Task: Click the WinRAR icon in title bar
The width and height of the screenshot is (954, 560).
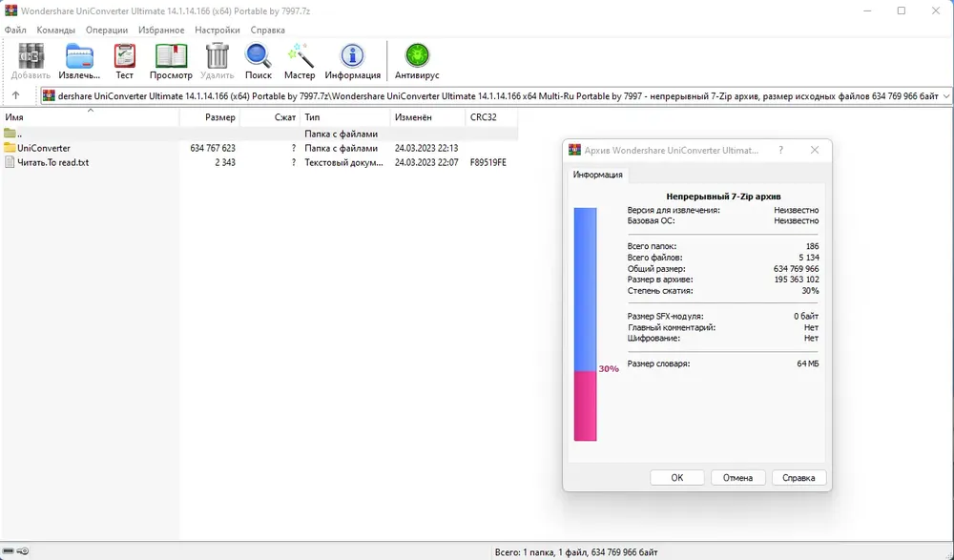Action: coord(10,10)
